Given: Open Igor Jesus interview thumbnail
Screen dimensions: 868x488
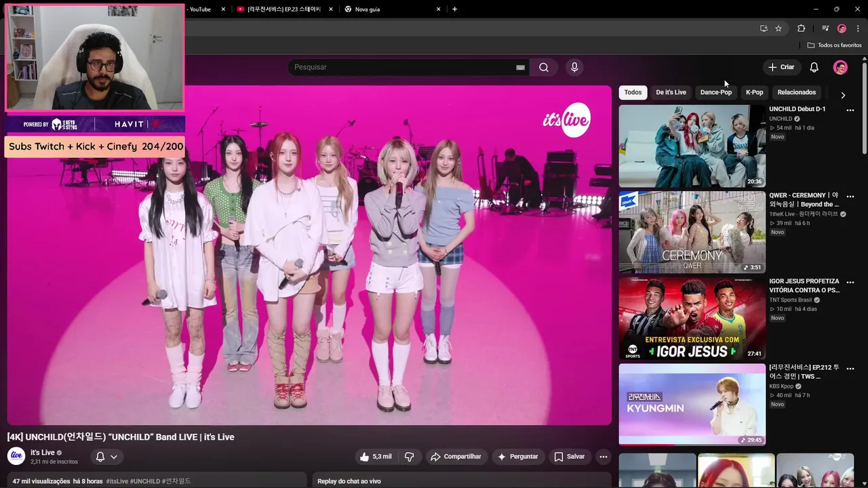Looking at the screenshot, I should pos(692,319).
